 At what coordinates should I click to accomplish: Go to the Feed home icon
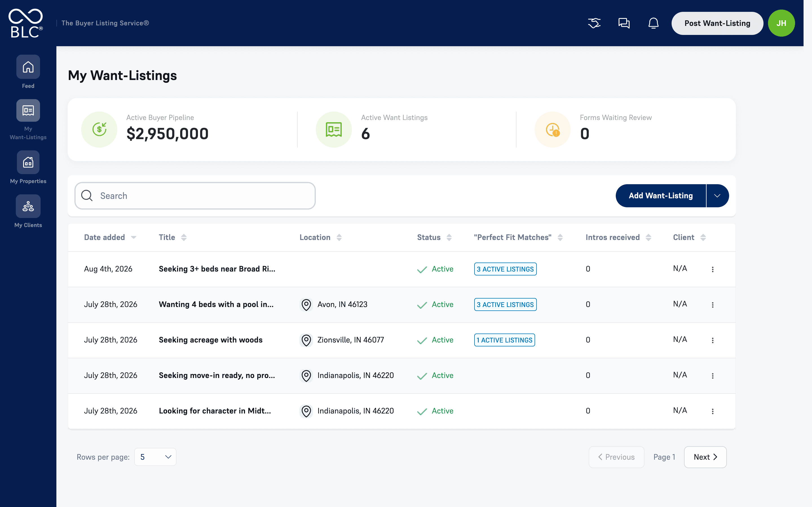coord(28,67)
